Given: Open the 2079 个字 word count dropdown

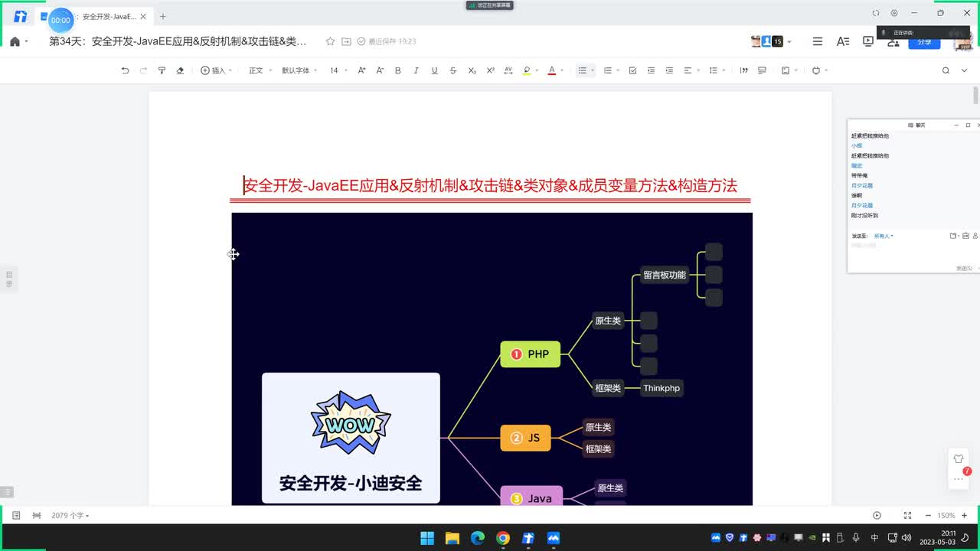Looking at the screenshot, I should pos(70,516).
